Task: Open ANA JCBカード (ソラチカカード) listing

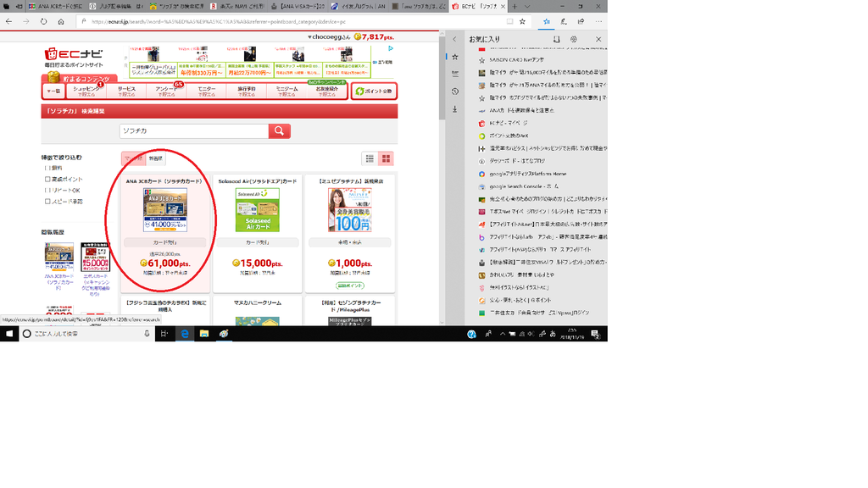Action: point(165,234)
